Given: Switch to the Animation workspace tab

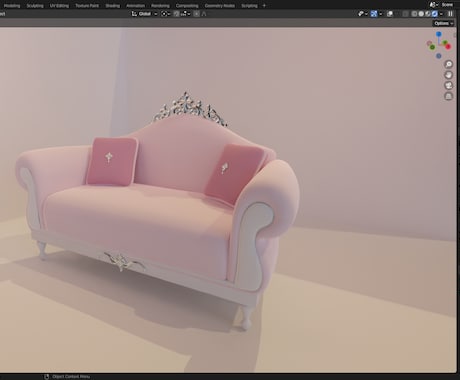Looking at the screenshot, I should [136, 6].
